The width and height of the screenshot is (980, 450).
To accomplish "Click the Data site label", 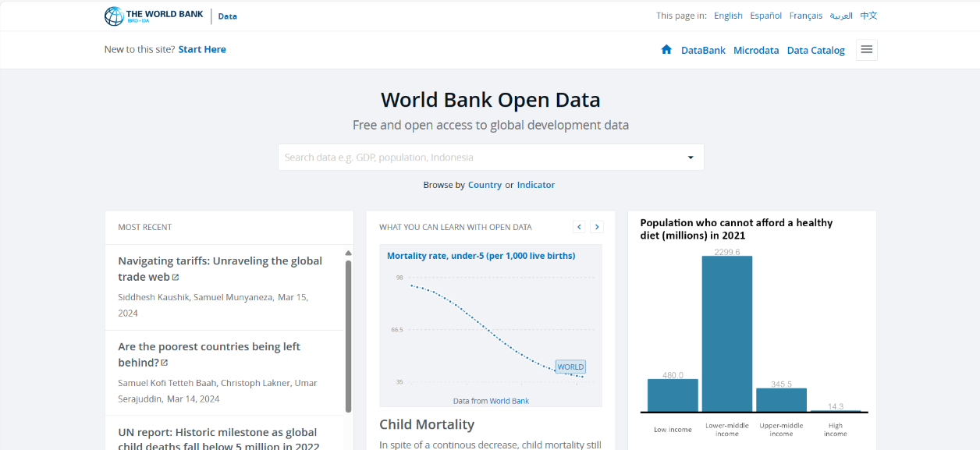I will tap(228, 16).
